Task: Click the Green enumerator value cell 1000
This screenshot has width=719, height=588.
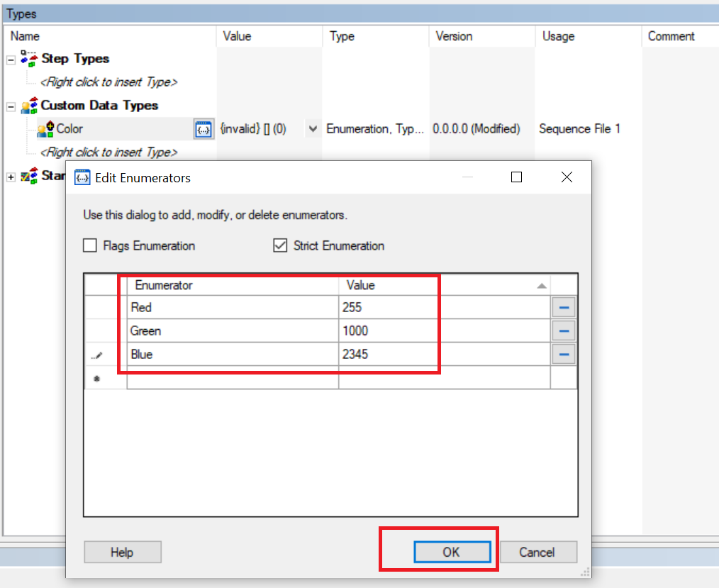Action: 443,331
